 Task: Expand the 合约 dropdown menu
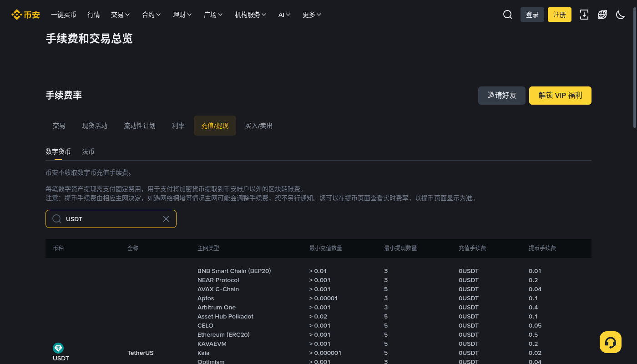(152, 15)
